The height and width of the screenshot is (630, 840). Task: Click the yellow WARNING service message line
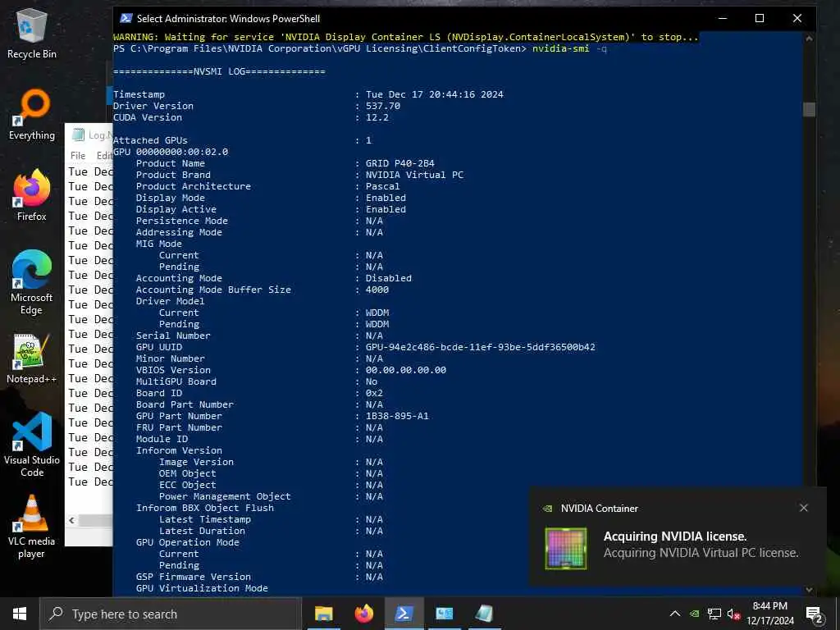(405, 37)
